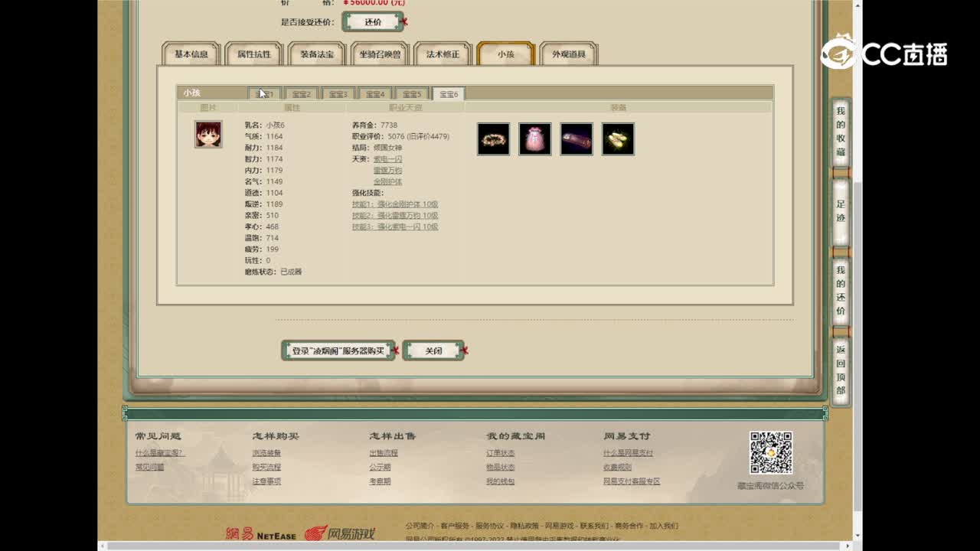
Task: Open the 紫电一闪 talent link
Action: point(389,158)
